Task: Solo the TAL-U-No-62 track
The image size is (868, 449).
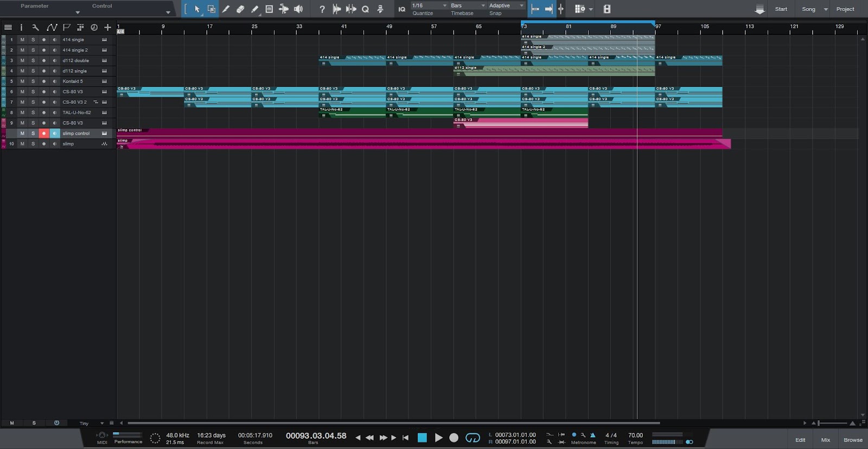Action: tap(33, 112)
